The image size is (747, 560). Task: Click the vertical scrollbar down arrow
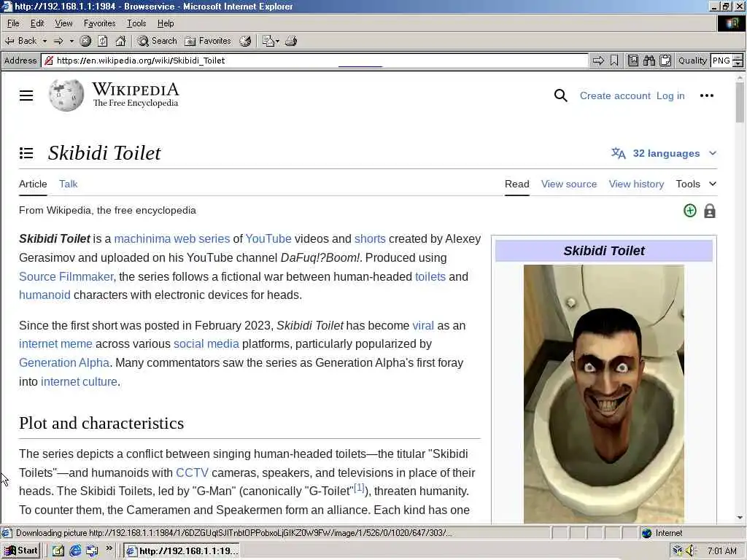click(740, 518)
